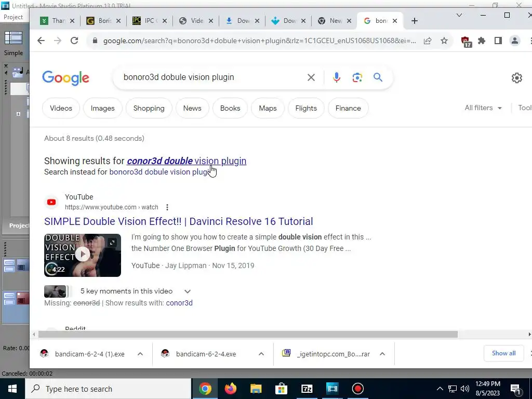Viewport: 532px width, 399px height.
Task: Open the notifications center icon
Action: pyautogui.click(x=515, y=389)
